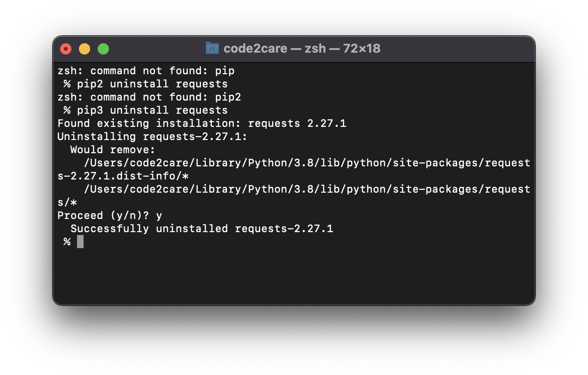
Task: Click the zsh: command not found: pip2 line
Action: coord(150,97)
